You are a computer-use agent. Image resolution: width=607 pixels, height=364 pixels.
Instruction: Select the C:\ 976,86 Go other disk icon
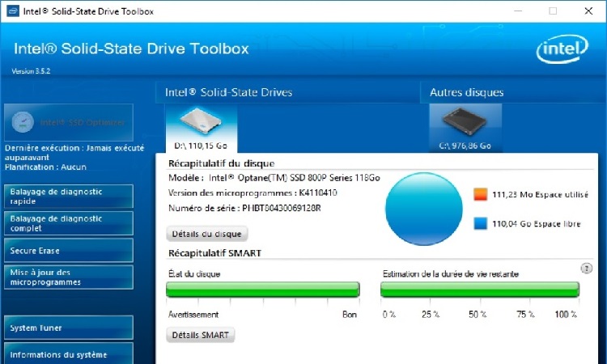(x=465, y=129)
